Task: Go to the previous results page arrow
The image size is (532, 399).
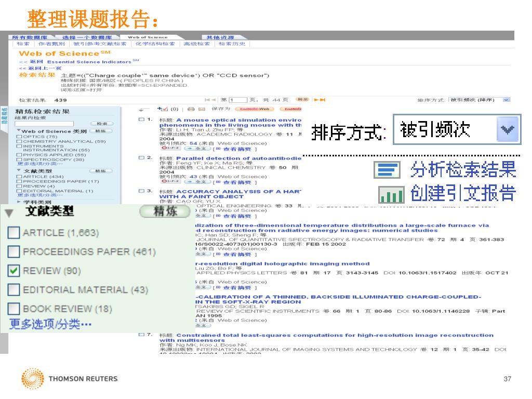Action: [214, 100]
